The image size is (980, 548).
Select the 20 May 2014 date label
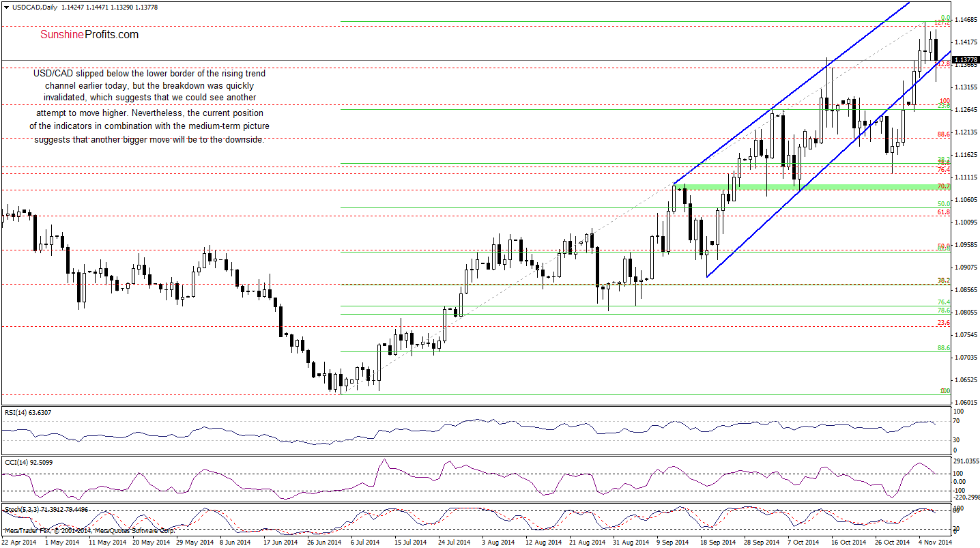point(150,543)
